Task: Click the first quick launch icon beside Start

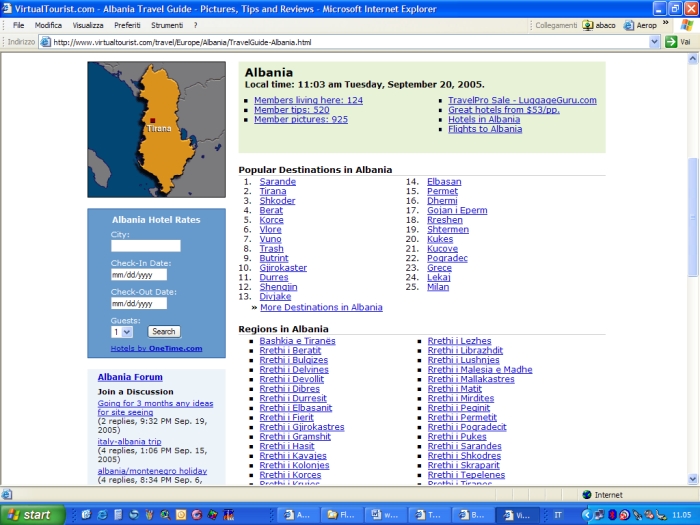Action: coord(86,515)
